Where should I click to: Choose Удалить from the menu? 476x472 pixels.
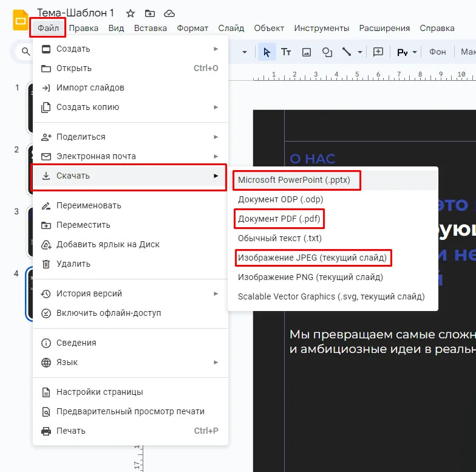130,264
